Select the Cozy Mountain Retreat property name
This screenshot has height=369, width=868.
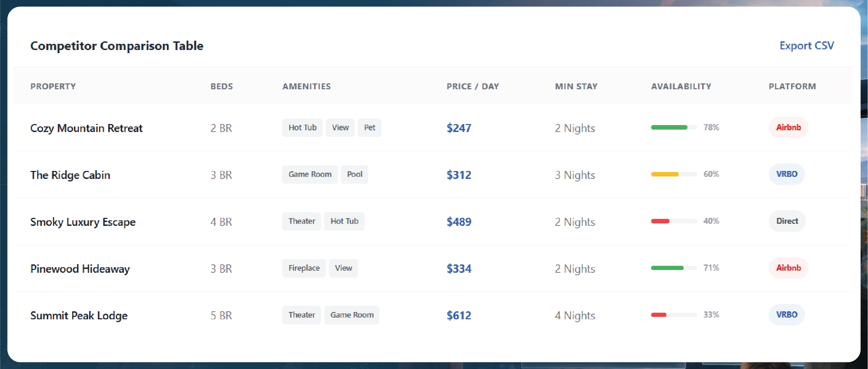point(86,128)
